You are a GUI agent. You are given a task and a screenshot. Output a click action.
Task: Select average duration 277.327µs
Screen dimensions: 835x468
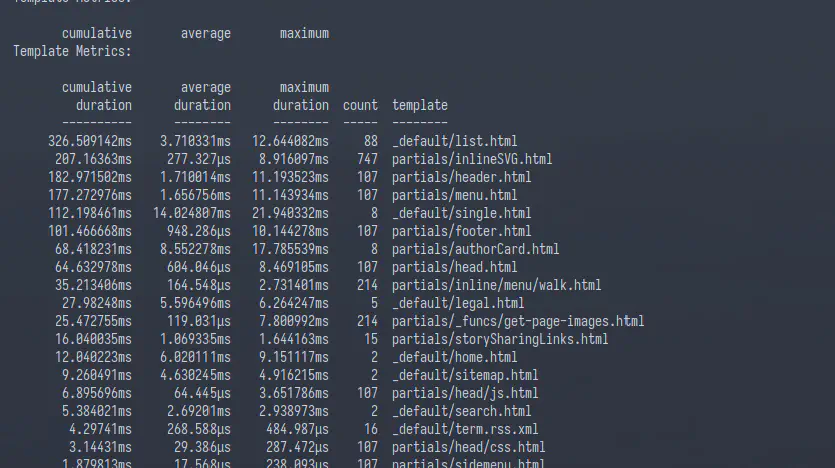point(199,159)
